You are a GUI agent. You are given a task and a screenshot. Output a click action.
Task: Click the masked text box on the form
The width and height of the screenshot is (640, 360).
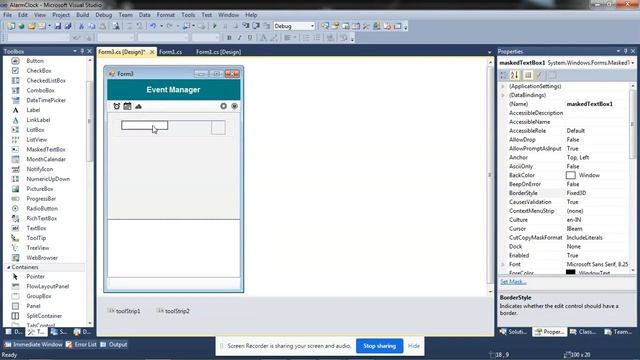click(x=144, y=125)
